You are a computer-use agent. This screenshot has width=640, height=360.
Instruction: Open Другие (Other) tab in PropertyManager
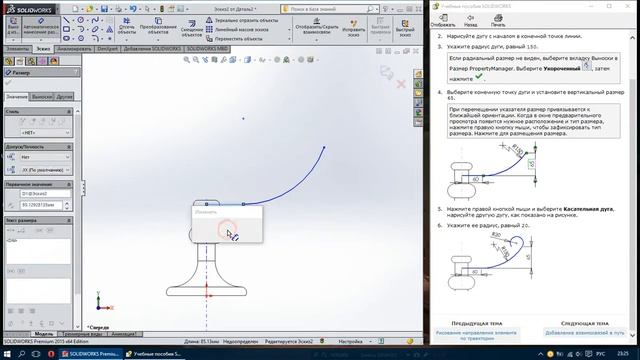(x=64, y=97)
